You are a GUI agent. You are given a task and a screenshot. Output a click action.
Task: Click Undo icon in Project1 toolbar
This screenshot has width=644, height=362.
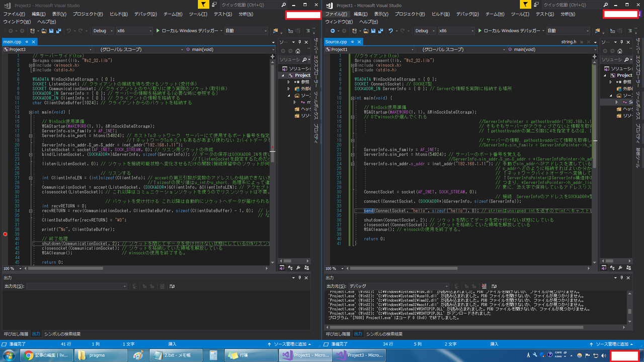coord(390,31)
